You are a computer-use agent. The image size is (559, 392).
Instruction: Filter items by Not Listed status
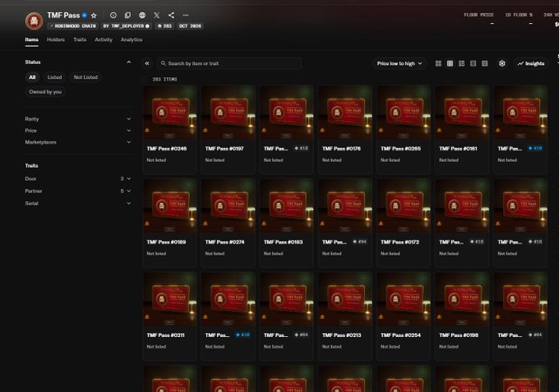coord(85,77)
